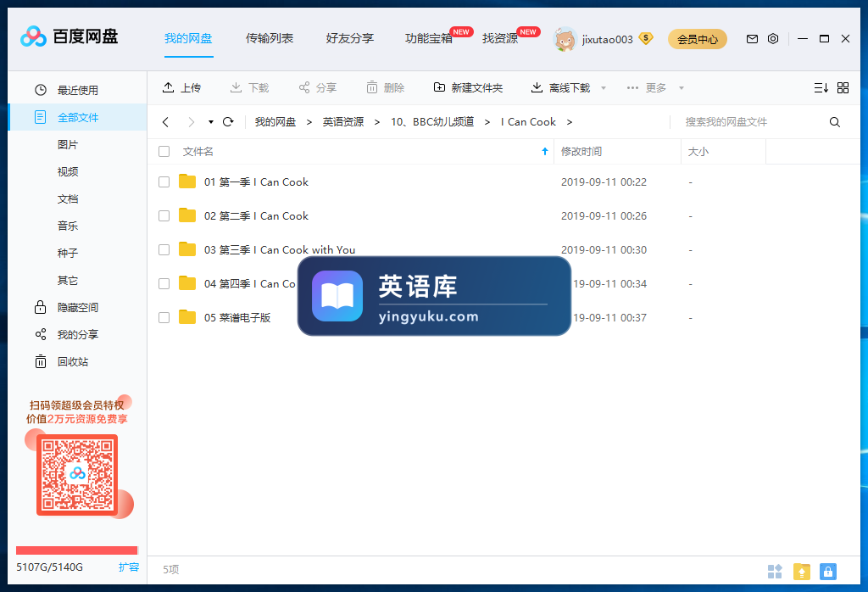Expand the 离线下载 dropdown arrow
Viewport: 868px width, 592px height.
point(604,88)
